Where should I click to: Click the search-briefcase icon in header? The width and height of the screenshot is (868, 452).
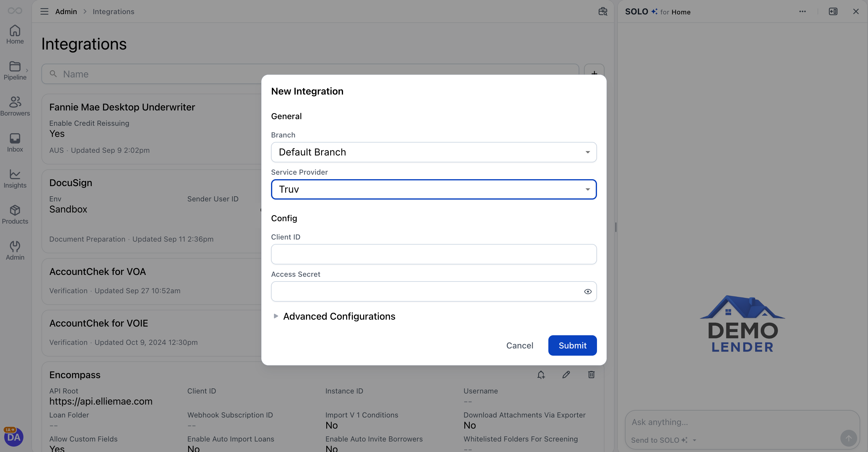click(x=602, y=11)
